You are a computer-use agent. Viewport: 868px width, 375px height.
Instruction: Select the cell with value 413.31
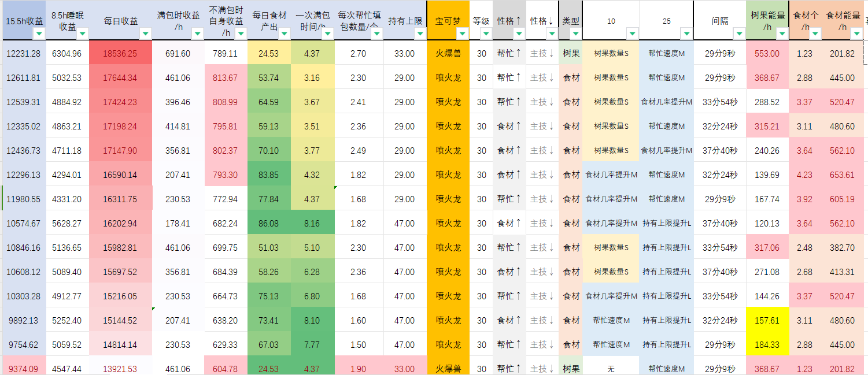tap(841, 272)
